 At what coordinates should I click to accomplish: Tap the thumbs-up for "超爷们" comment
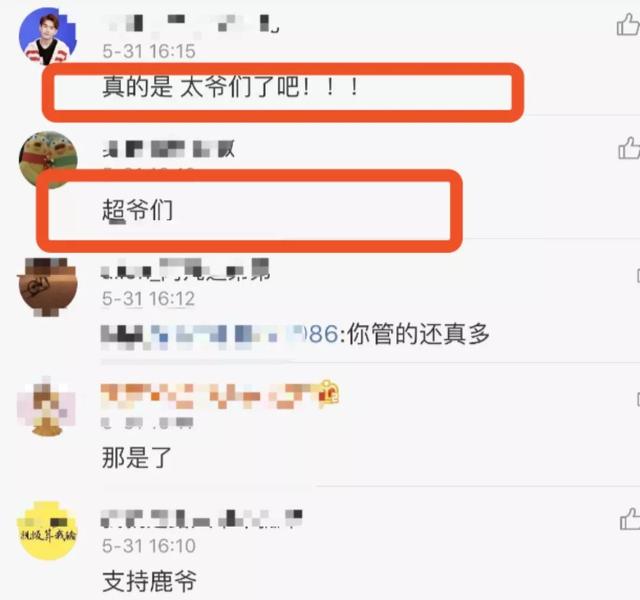[629, 148]
